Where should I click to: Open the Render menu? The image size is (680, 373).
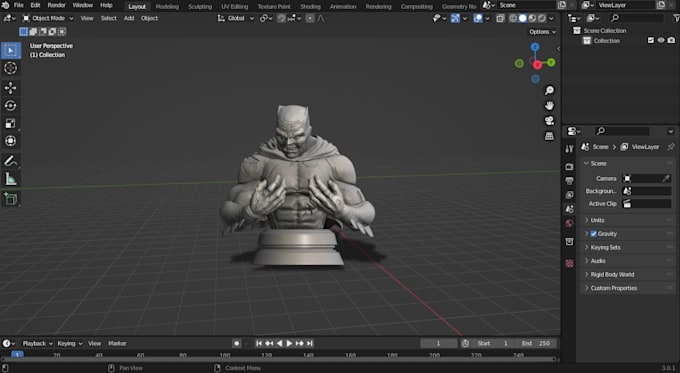[x=56, y=5]
